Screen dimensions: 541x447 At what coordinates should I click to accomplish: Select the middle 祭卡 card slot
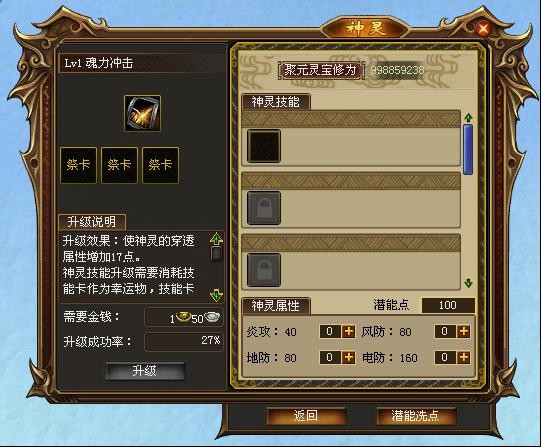pos(119,165)
